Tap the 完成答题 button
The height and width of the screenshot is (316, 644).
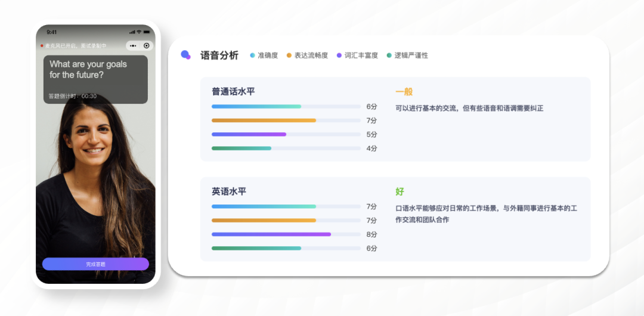tap(95, 264)
